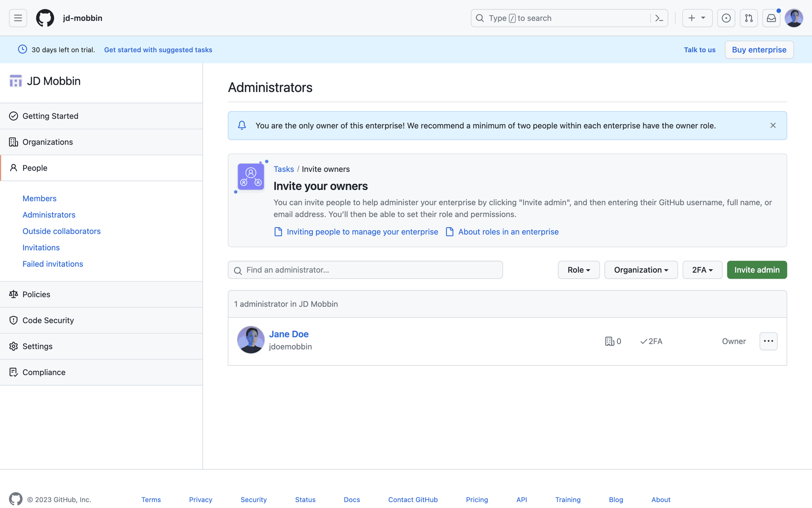Click the JD Mobbin enterprise name heading
Screen dimensions: 812x508
point(54,81)
